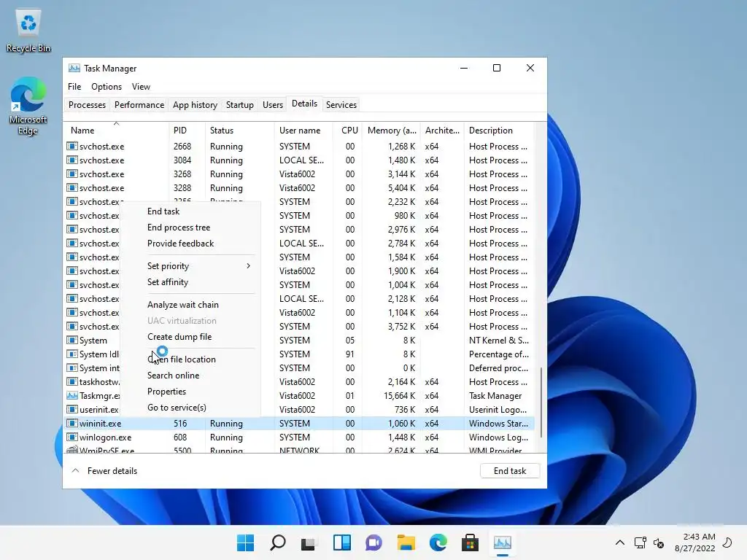Click the NT Kernel & S... description
The height and width of the screenshot is (560, 747).
click(x=499, y=341)
